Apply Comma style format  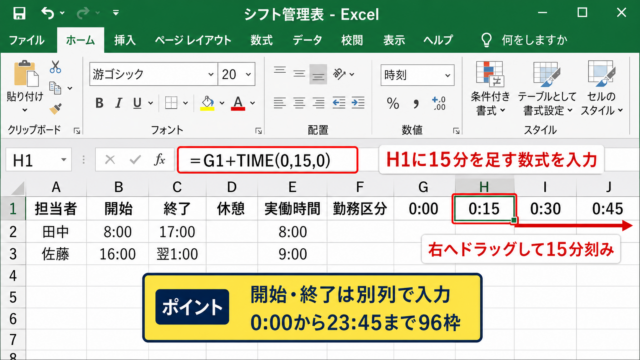416,103
